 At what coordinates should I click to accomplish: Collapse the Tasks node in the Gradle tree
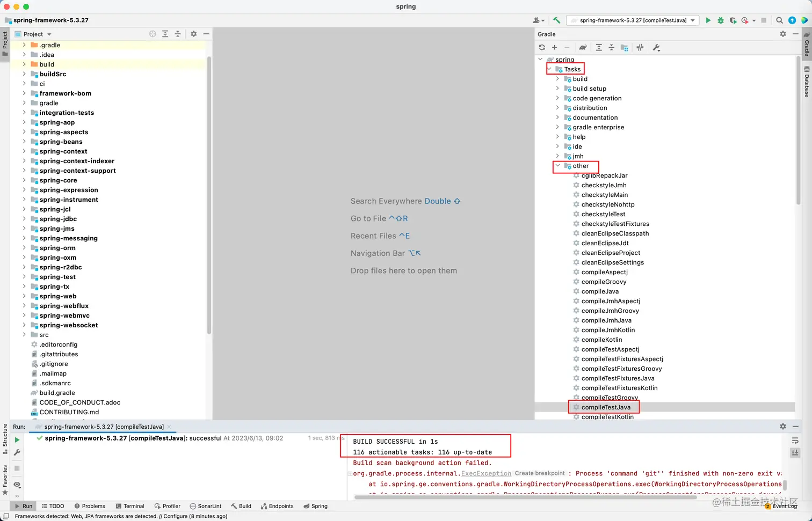tap(549, 69)
